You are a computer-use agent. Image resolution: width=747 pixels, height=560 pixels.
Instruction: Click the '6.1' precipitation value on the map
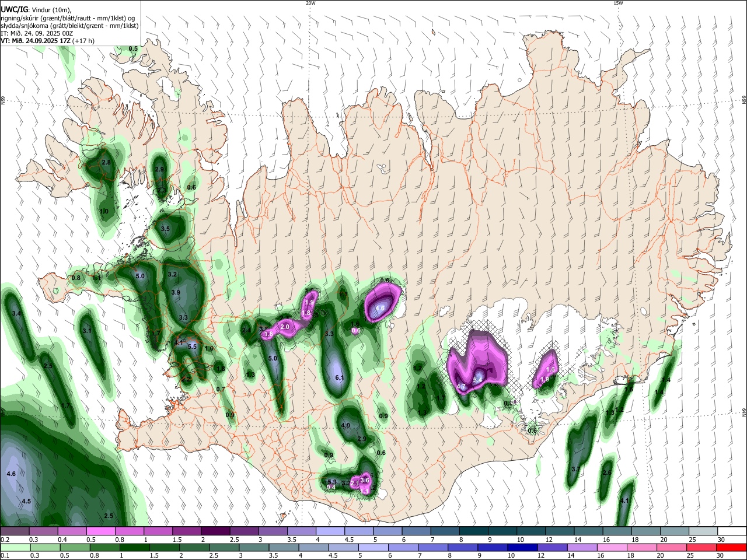tap(340, 378)
